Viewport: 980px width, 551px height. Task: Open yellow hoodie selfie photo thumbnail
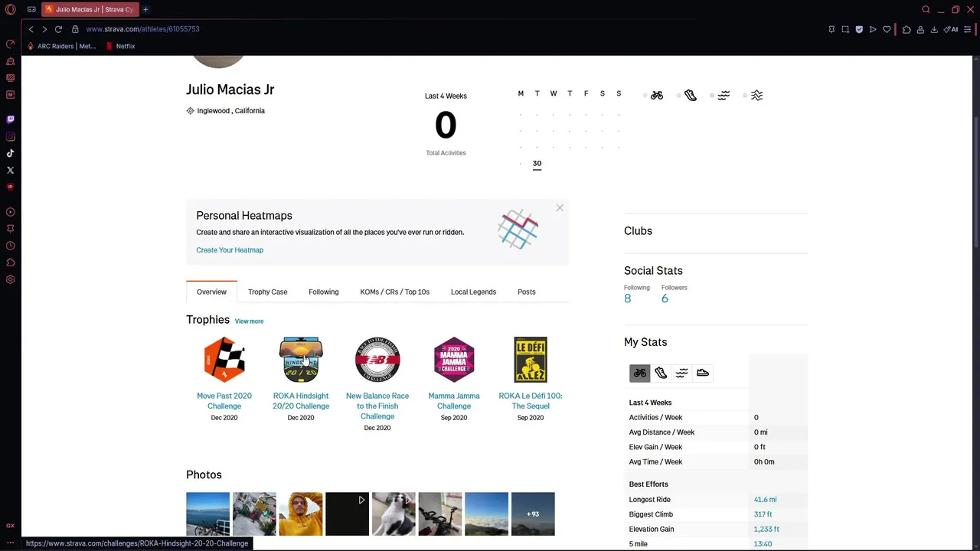point(301,514)
